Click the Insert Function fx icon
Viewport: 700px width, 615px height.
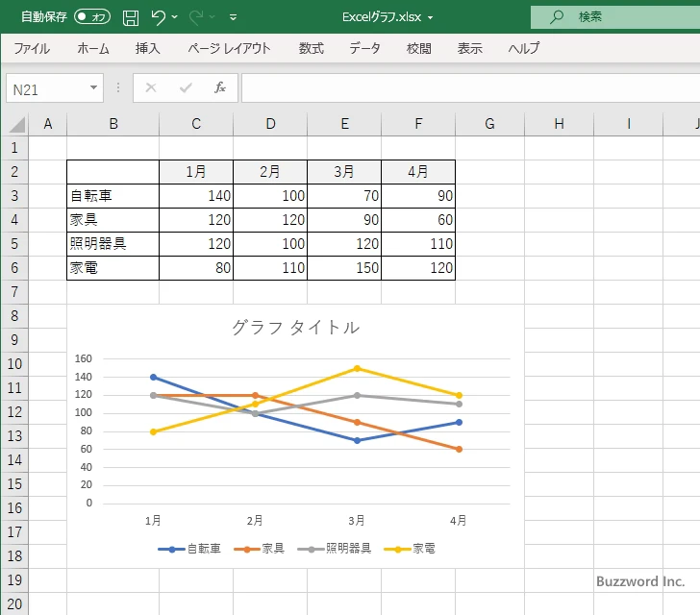coord(220,87)
